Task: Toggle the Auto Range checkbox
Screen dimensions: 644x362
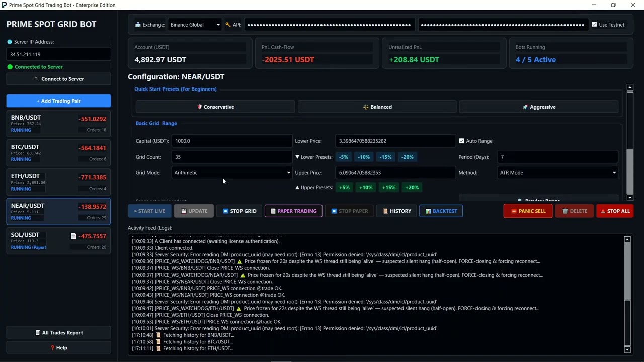Action: [x=461, y=141]
